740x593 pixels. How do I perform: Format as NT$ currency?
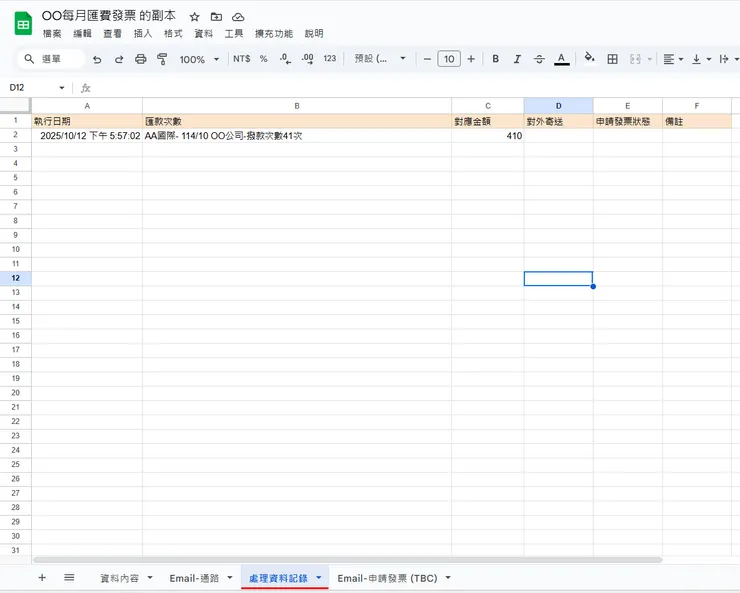[x=242, y=59]
